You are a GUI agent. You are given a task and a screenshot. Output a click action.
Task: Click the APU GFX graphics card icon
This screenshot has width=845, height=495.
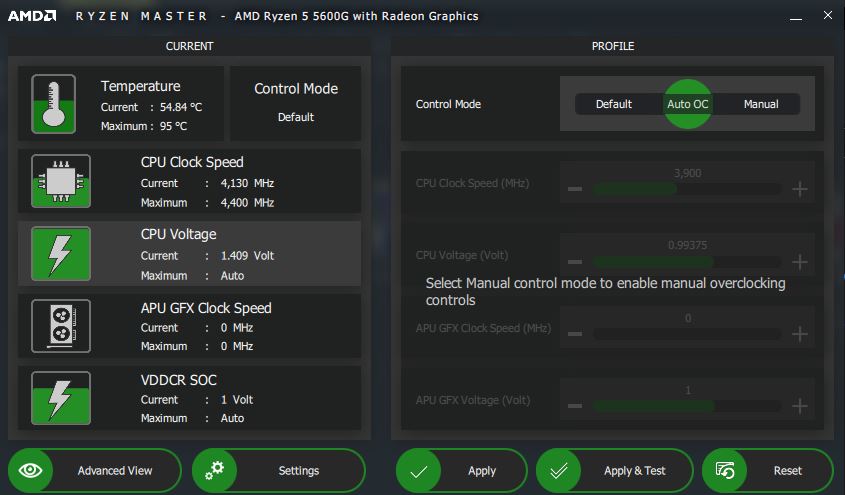[x=61, y=326]
